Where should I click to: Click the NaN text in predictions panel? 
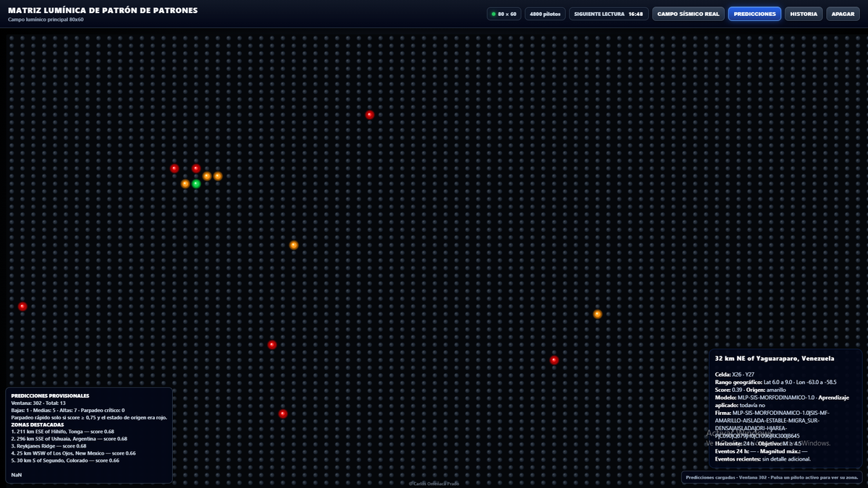pyautogui.click(x=16, y=474)
